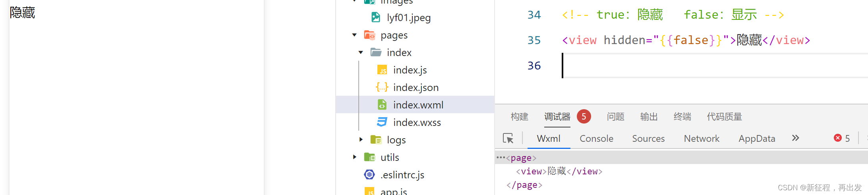
Task: Click the index.wxss stylesheet icon
Action: [382, 122]
